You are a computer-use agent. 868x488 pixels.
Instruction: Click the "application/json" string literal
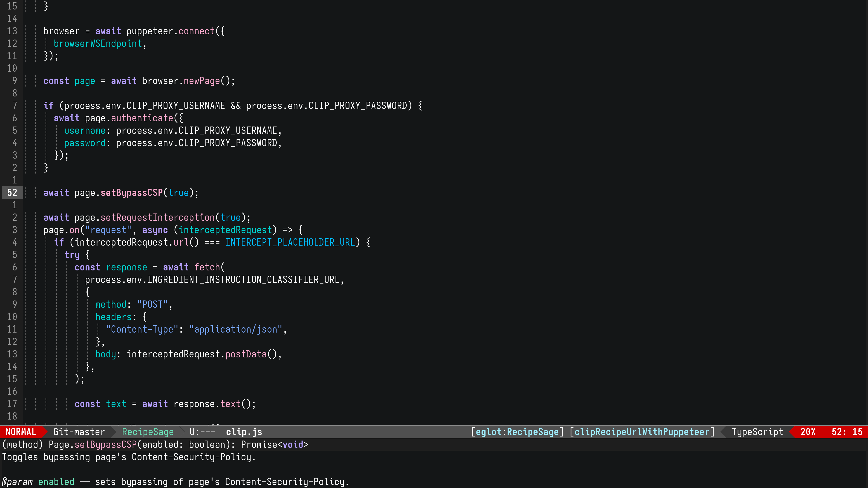tap(236, 329)
